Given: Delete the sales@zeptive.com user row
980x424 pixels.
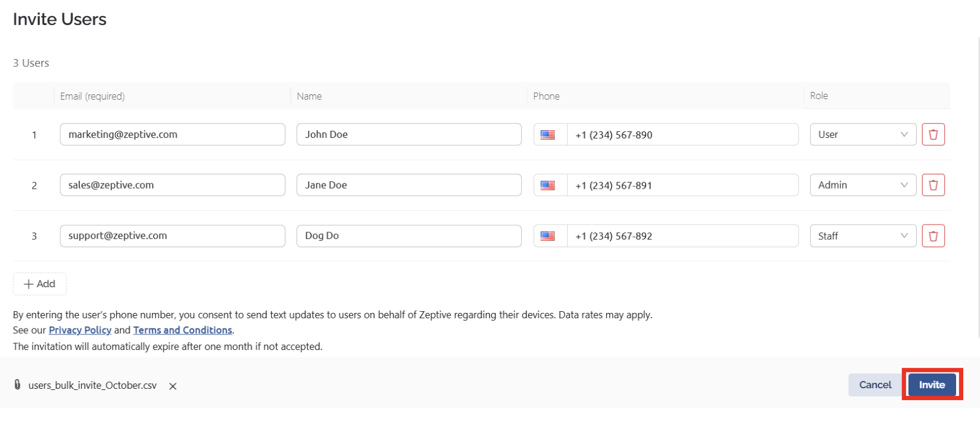Looking at the screenshot, I should pos(933,185).
